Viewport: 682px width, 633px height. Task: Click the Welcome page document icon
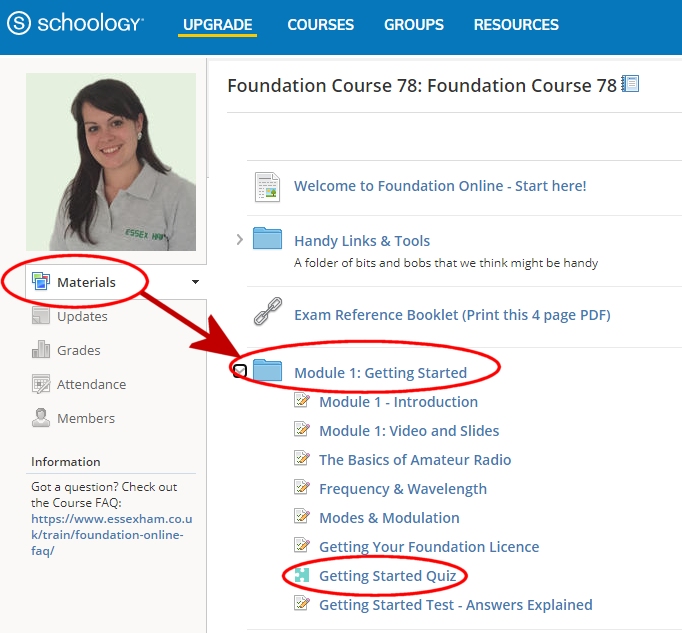pos(267,187)
